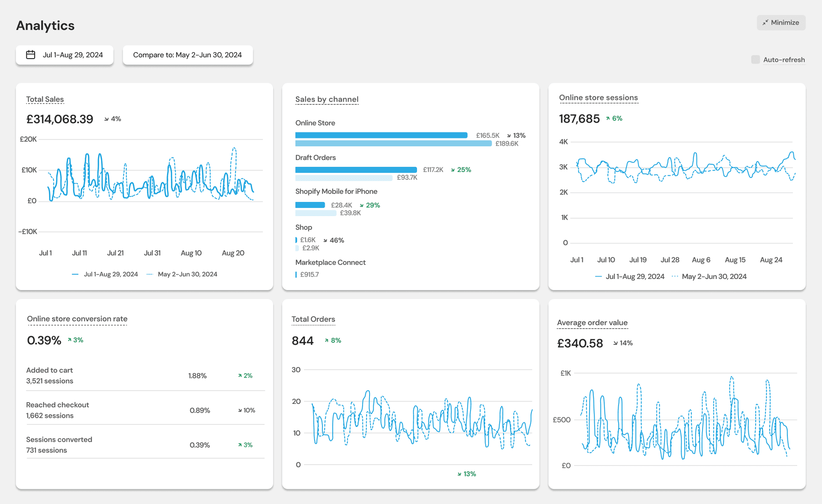Open the Jul 1–Aug 29, 2024 date picker
Screen dimensions: 822x504
(x=65, y=55)
